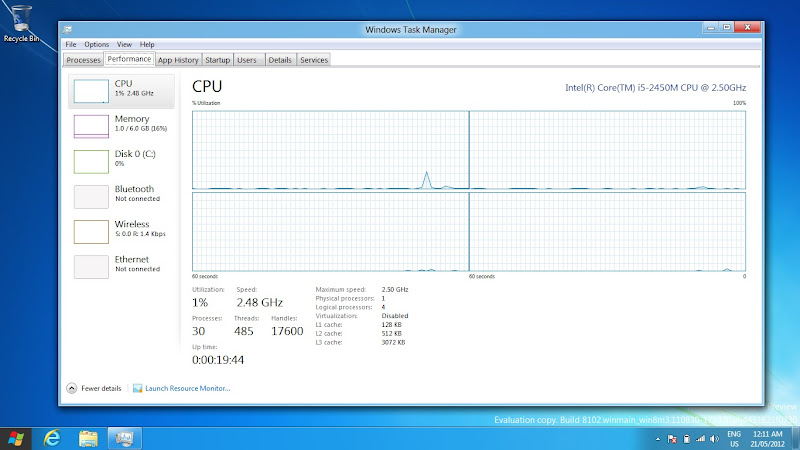Open the Options menu
The height and width of the screenshot is (450, 800).
[96, 44]
